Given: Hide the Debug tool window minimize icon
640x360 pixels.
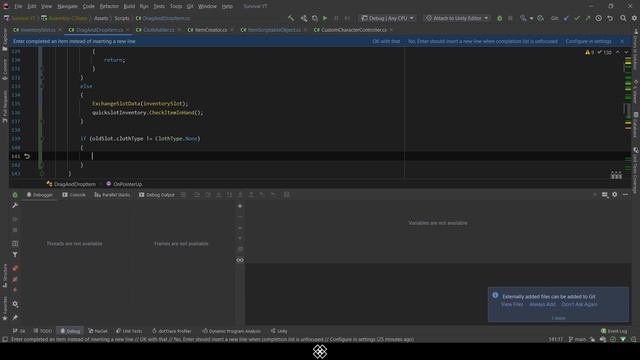Looking at the screenshot, I should tap(625, 195).
